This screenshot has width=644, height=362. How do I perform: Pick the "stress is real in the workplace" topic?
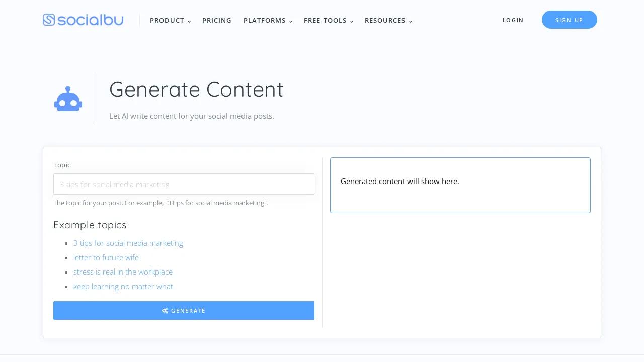point(123,272)
